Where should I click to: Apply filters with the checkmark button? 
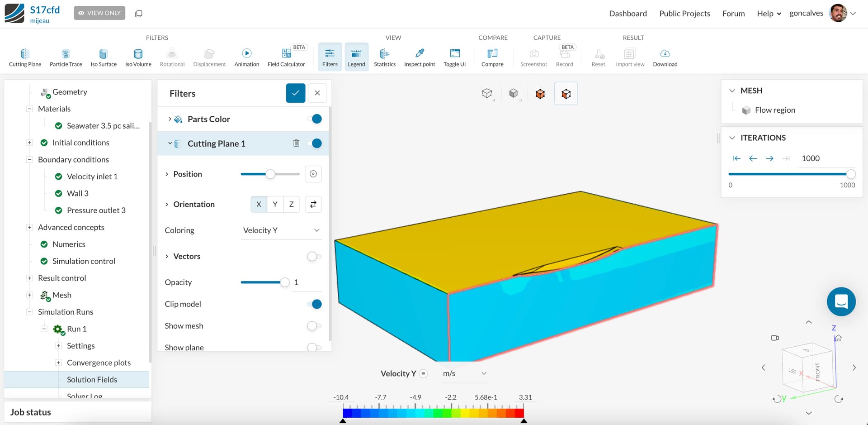[x=296, y=93]
